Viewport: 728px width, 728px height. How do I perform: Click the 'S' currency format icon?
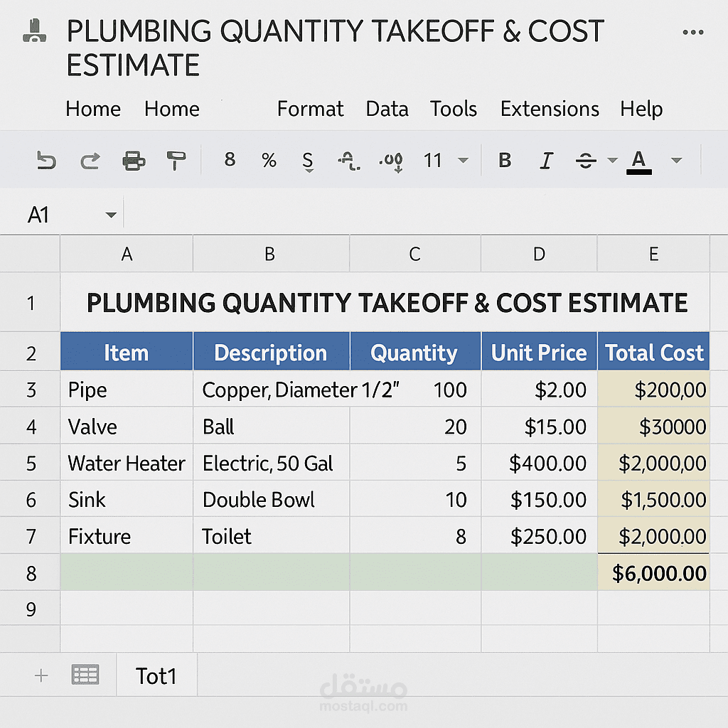click(x=308, y=161)
